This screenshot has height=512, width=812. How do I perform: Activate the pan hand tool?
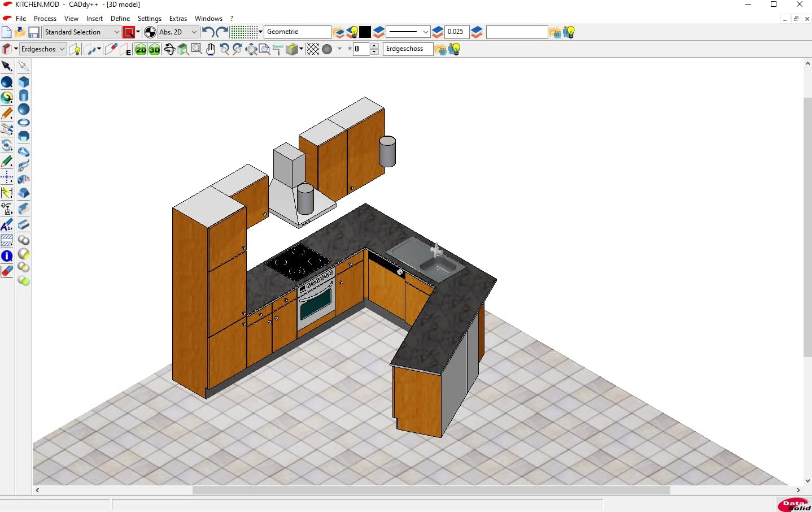point(211,50)
